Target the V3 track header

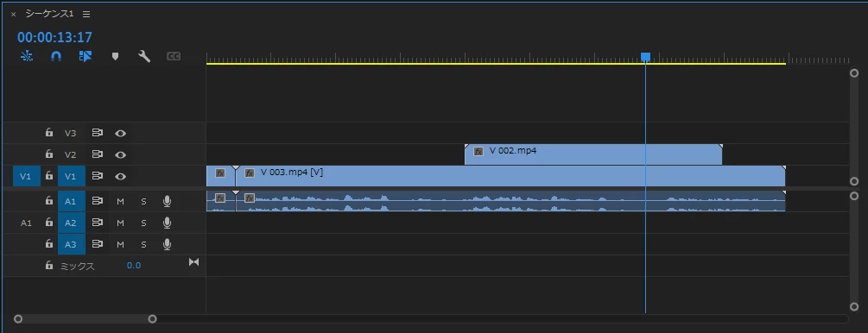(70, 134)
